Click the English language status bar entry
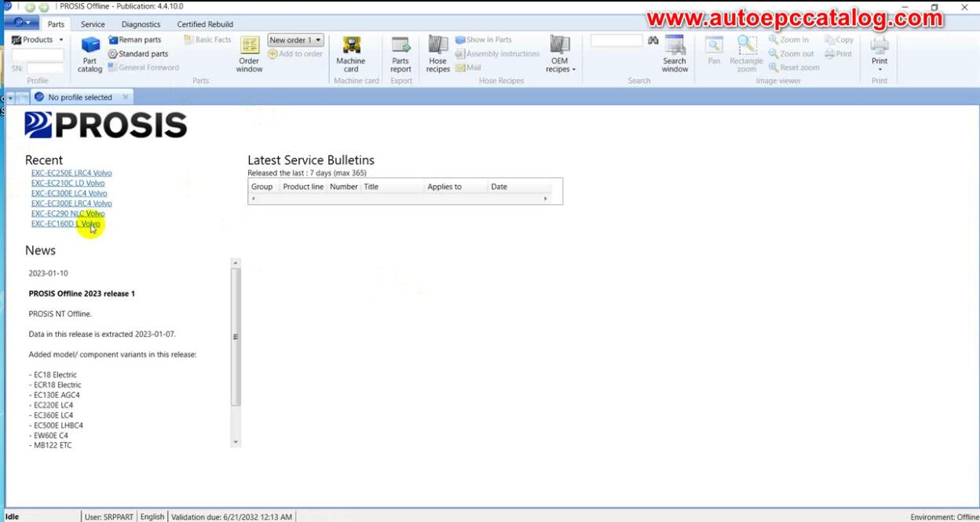This screenshot has width=980, height=522. [x=152, y=517]
